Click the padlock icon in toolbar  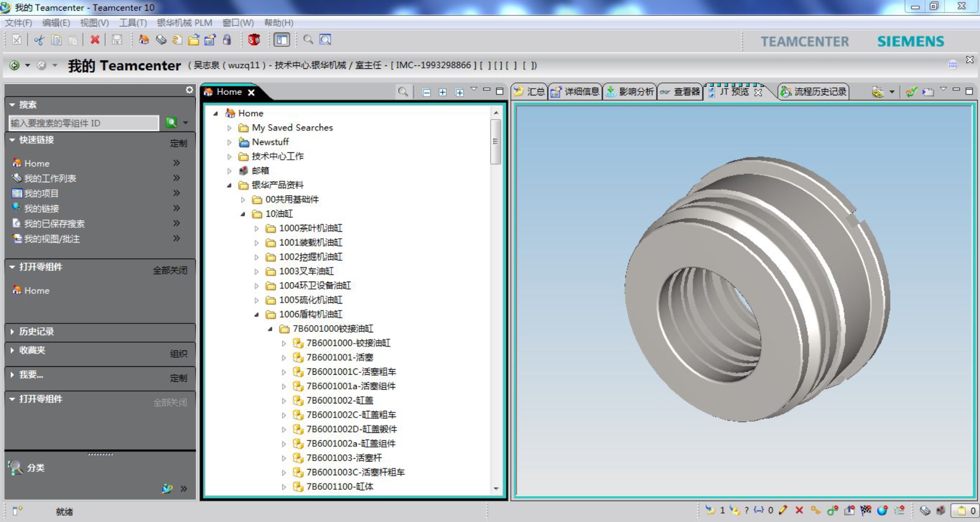click(227, 40)
